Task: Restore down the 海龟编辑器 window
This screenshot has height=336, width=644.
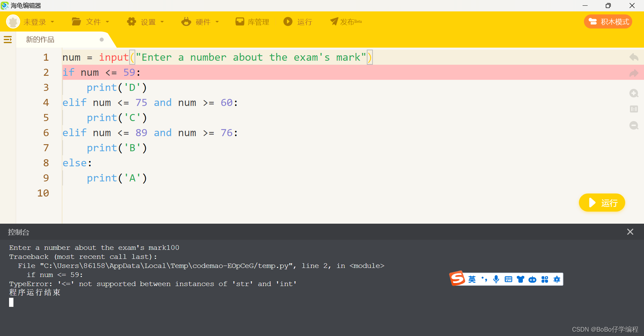Action: tap(608, 5)
